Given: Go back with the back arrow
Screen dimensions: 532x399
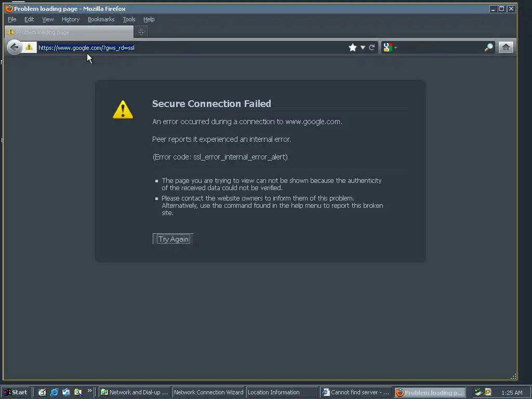Looking at the screenshot, I should coord(14,47).
